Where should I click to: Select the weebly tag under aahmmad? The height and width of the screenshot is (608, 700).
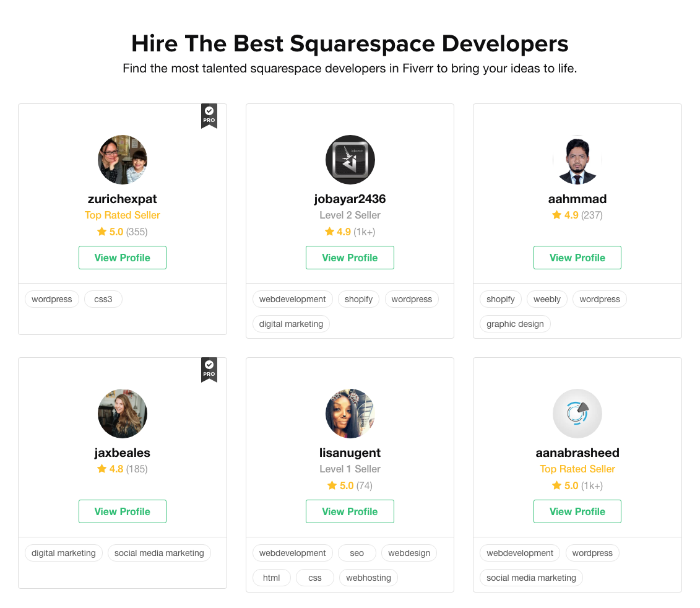[x=547, y=299]
